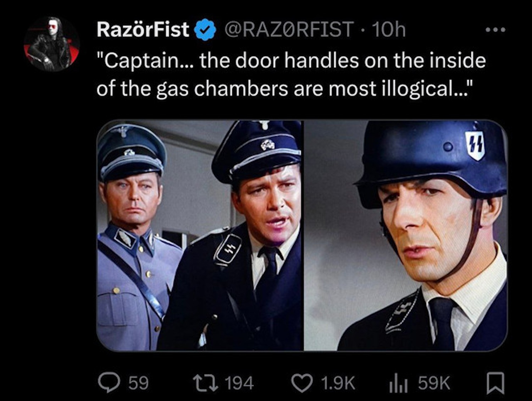The image size is (532, 401).
Task: Click the 1.9K likes count
Action: point(338,383)
